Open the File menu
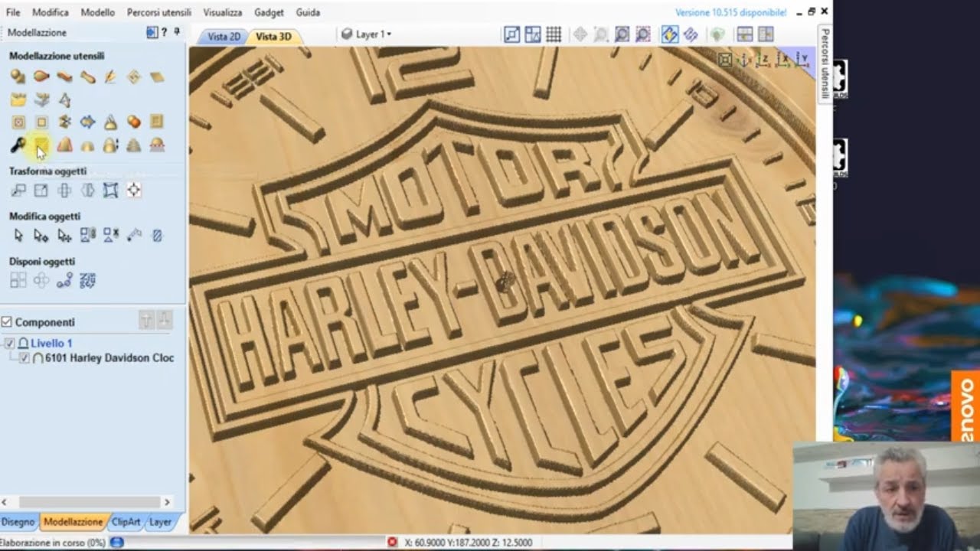 pyautogui.click(x=13, y=12)
